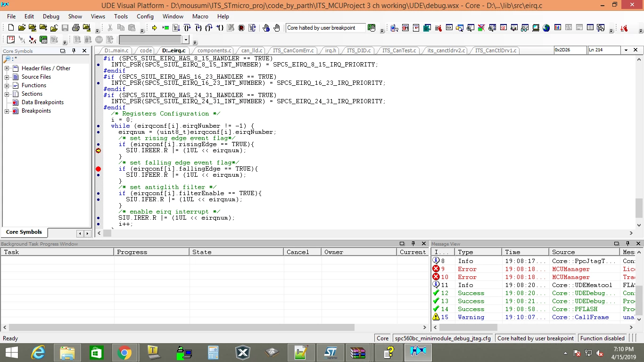Viewport: 644px width, 362px height.
Task: Click the Print icon in toolbar
Action: [x=76, y=28]
